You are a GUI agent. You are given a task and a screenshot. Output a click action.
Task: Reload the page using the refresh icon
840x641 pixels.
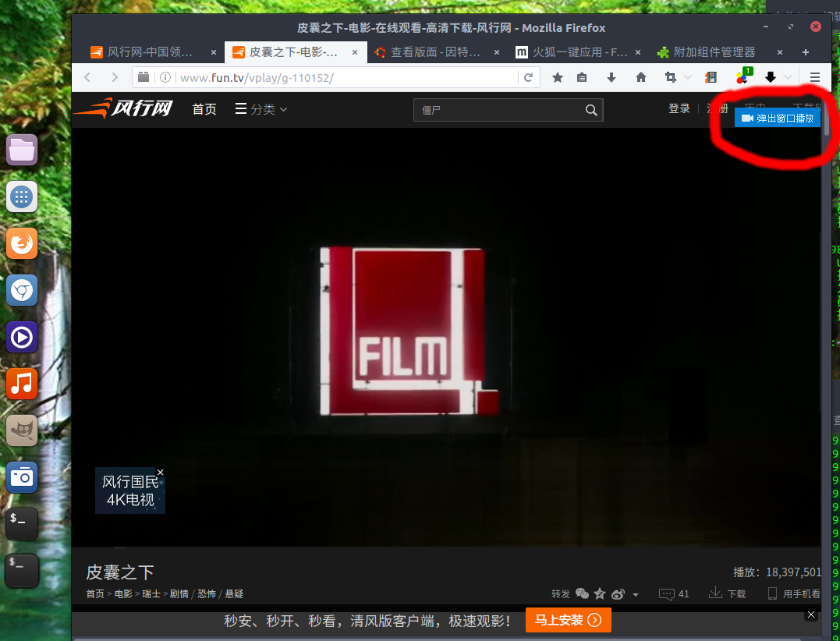coord(528,78)
